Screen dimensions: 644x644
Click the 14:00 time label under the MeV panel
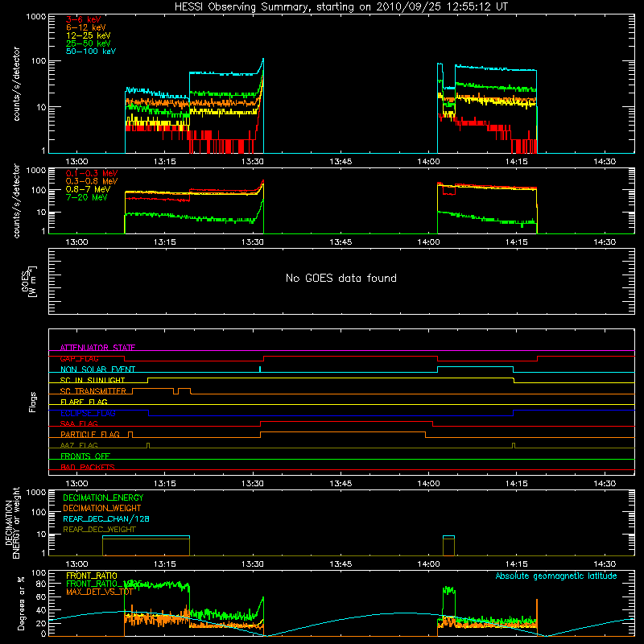point(428,242)
